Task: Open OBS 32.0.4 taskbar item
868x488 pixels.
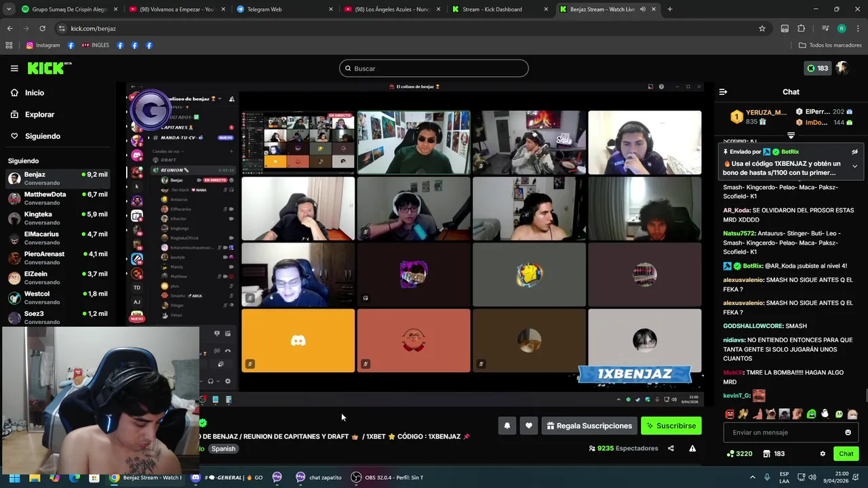Action: tap(387, 477)
